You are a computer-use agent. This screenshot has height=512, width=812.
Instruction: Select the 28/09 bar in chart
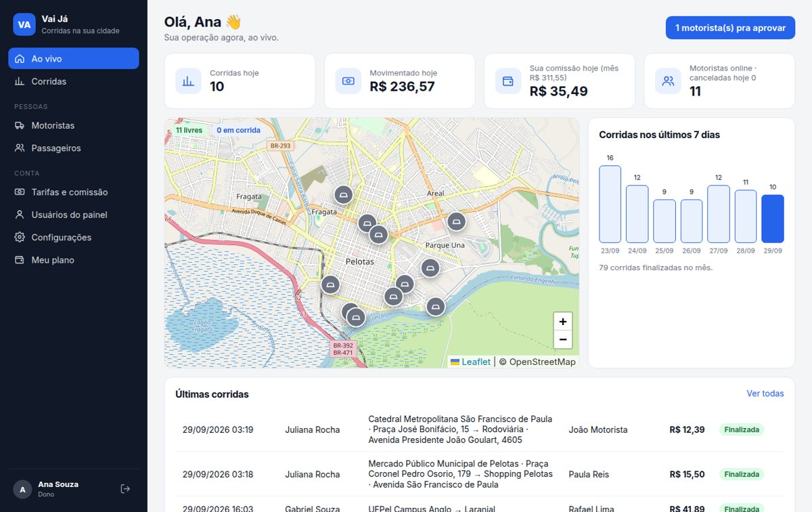tap(746, 217)
